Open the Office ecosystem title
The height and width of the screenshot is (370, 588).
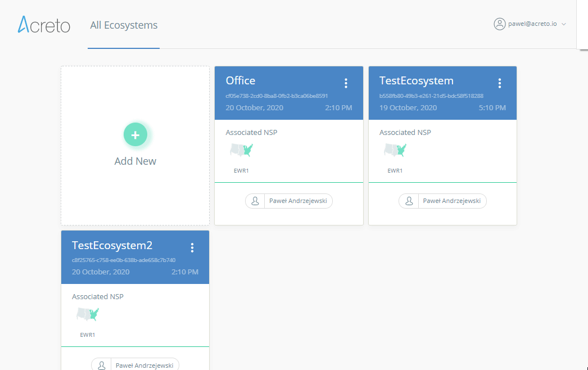coord(241,80)
